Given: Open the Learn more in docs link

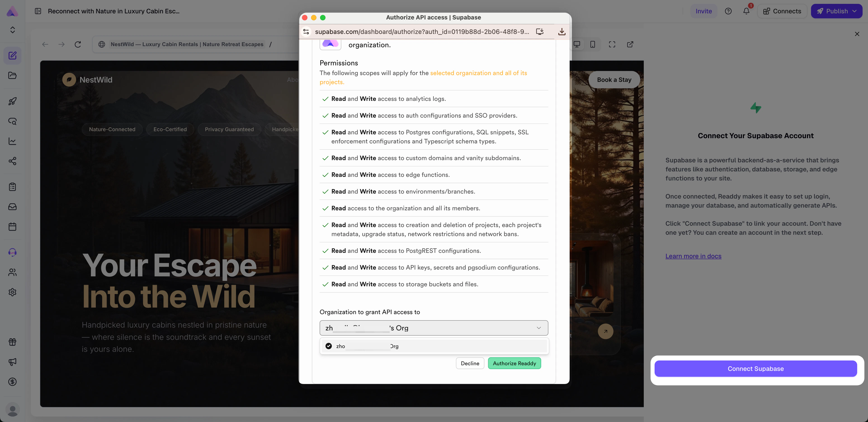Looking at the screenshot, I should (693, 256).
